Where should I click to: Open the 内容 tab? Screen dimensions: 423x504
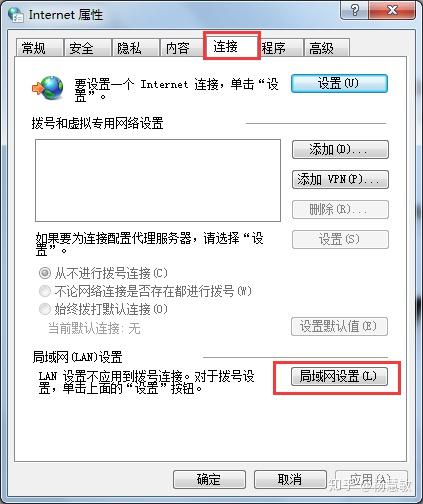point(183,48)
